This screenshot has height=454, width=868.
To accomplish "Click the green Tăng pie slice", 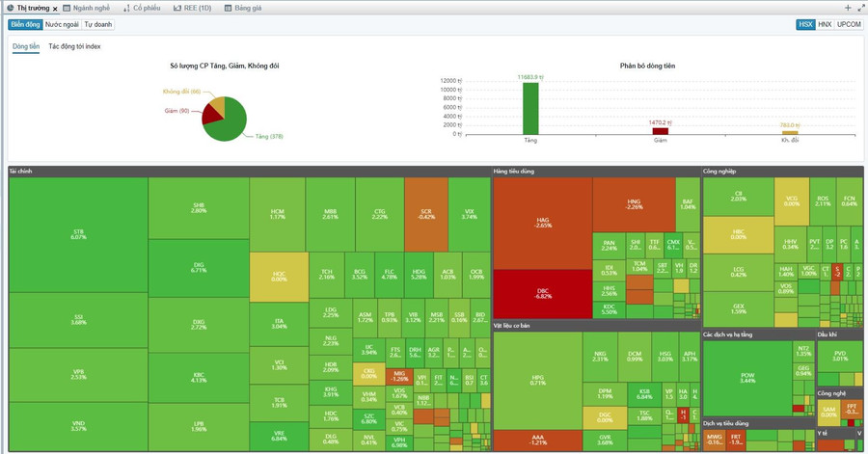I will point(230,124).
